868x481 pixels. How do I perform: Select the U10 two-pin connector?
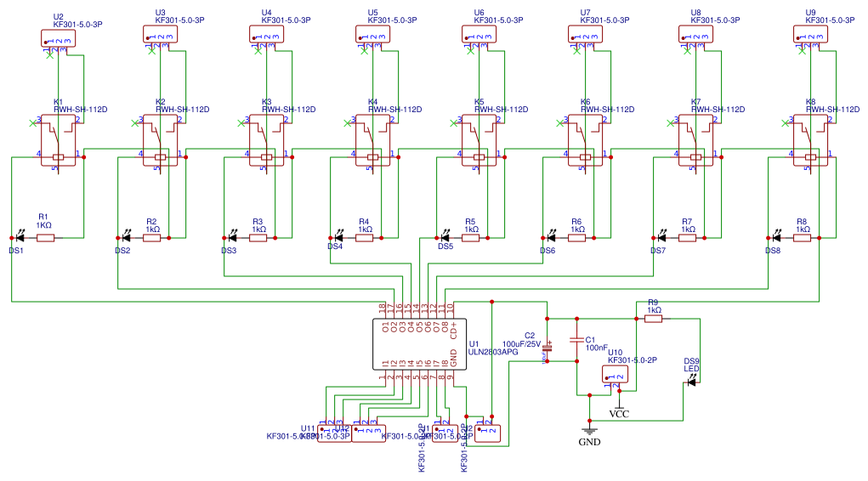[615, 375]
